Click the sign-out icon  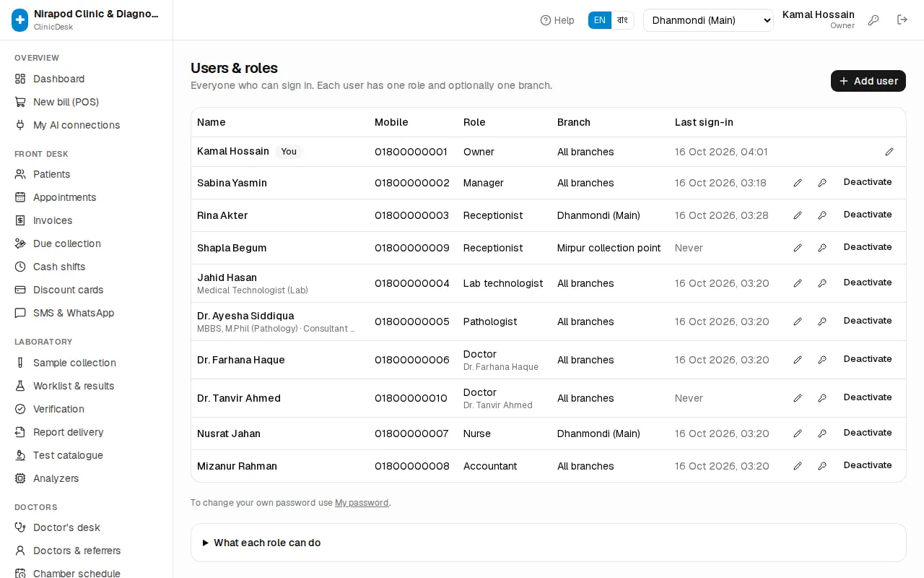(902, 20)
